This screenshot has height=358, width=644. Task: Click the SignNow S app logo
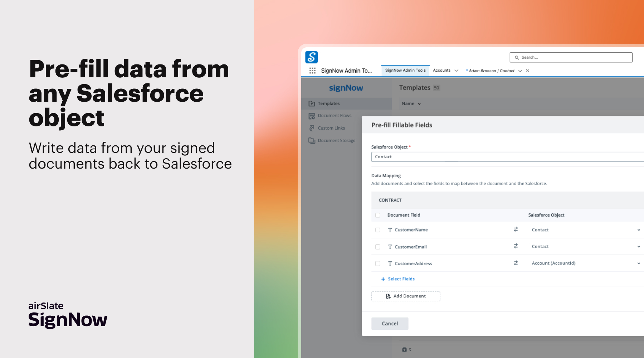point(311,57)
